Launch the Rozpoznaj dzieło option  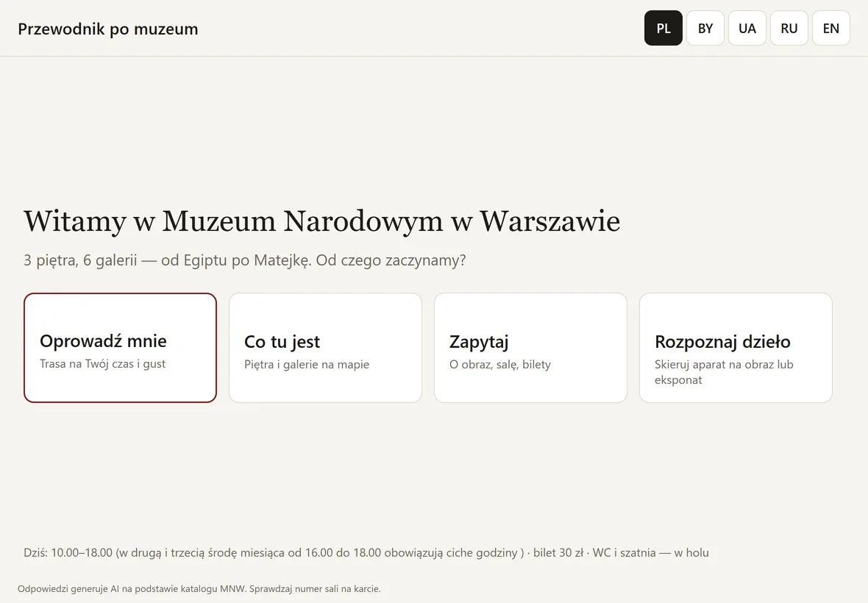point(736,347)
